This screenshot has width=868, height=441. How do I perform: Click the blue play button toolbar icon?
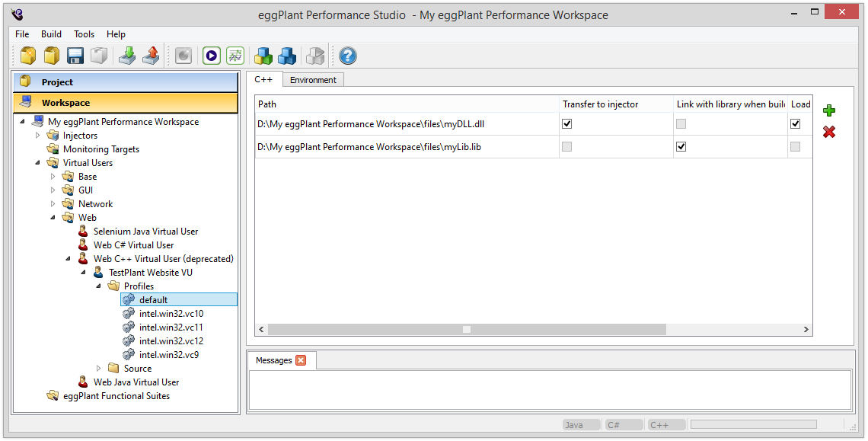click(x=212, y=56)
